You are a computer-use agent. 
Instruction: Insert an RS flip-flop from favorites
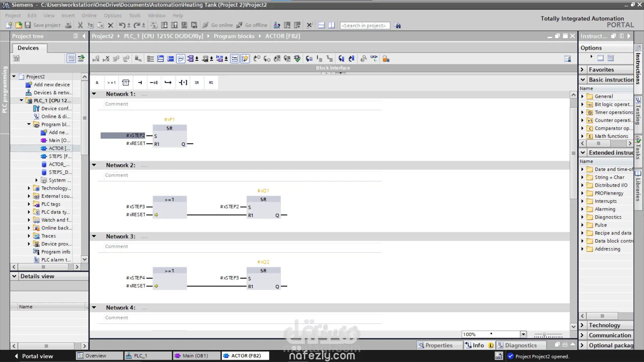211,82
